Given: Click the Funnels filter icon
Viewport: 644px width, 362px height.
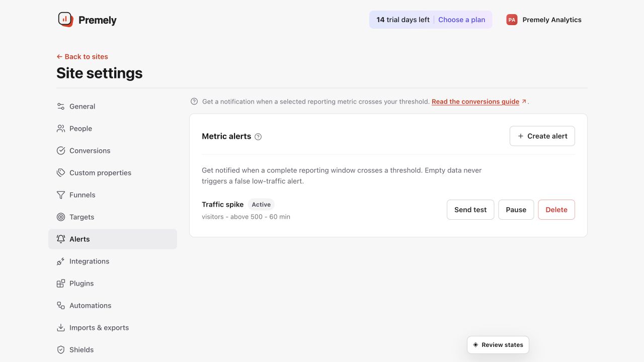Looking at the screenshot, I should 61,195.
